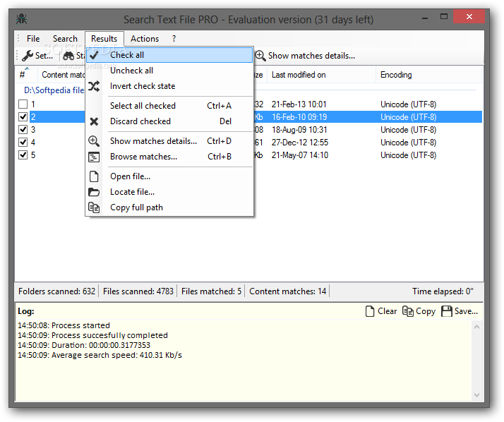Click Files scanned: 4783 status entry
Image resolution: width=504 pixels, height=422 pixels.
138,291
